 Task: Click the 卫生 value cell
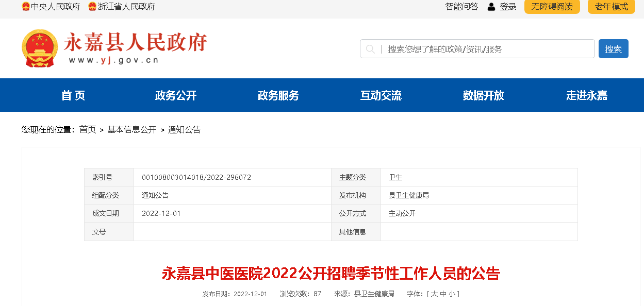click(479, 177)
